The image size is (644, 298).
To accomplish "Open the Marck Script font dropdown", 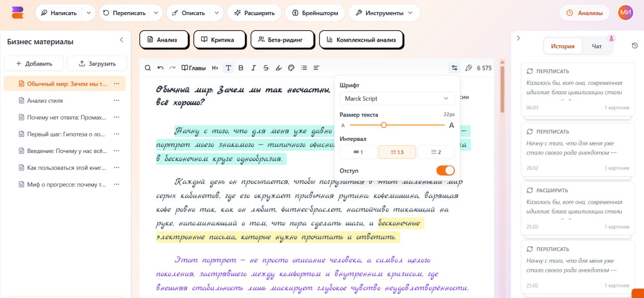I will [396, 99].
